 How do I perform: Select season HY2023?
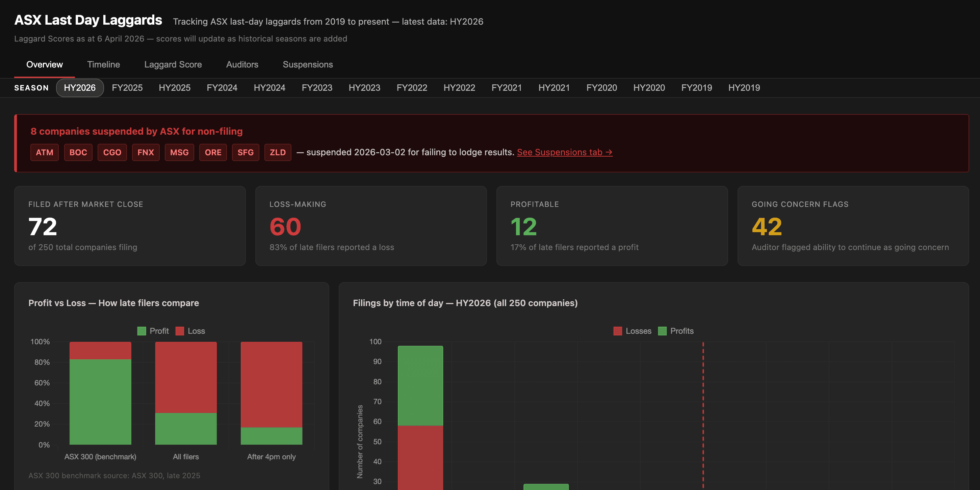[364, 88]
